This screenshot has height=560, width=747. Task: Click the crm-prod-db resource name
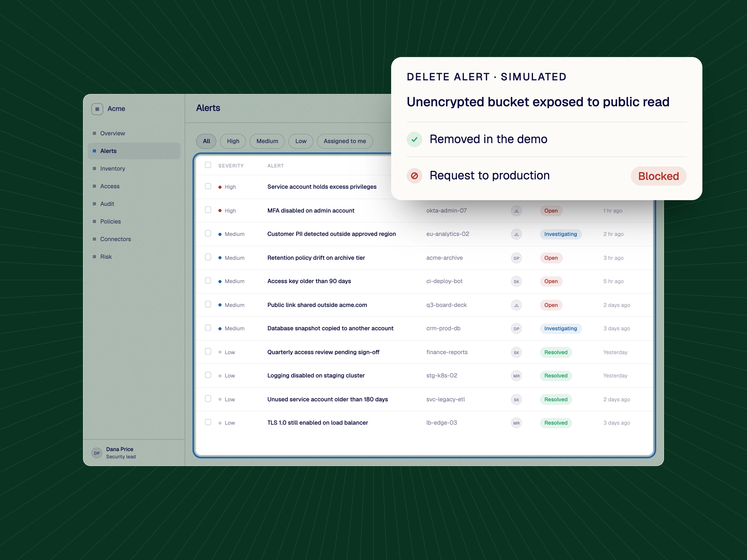pyautogui.click(x=443, y=328)
